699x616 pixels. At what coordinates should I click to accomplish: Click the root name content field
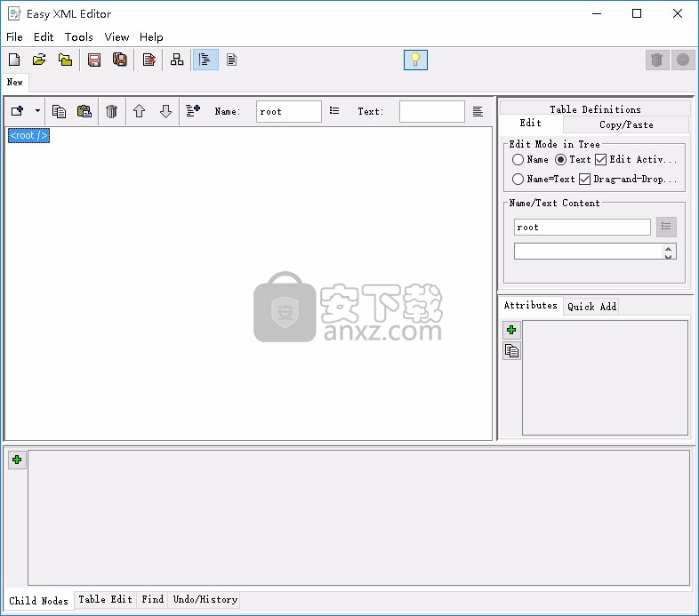[582, 227]
